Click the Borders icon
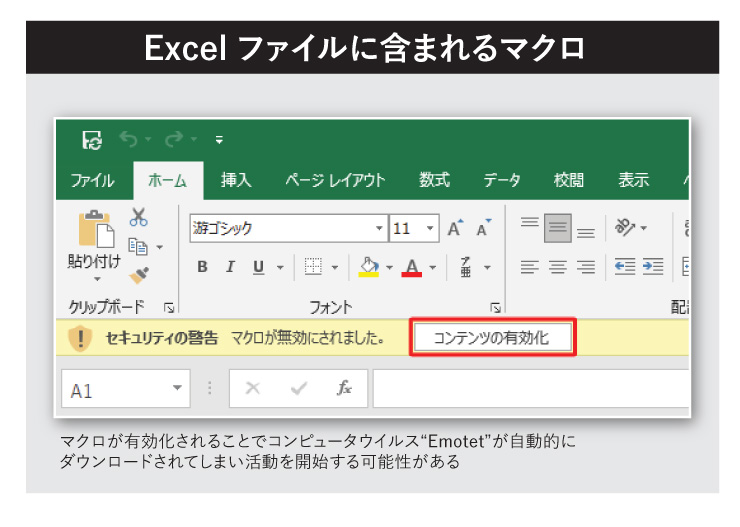 click(x=313, y=267)
